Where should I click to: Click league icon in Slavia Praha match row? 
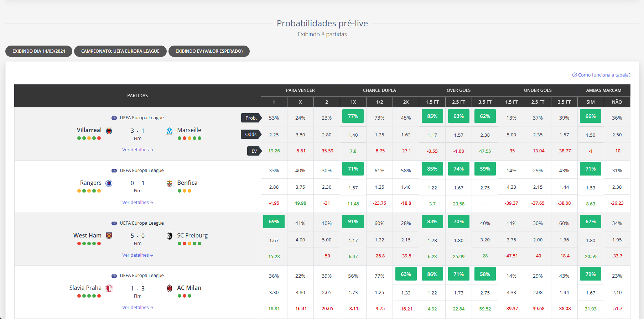114,276
